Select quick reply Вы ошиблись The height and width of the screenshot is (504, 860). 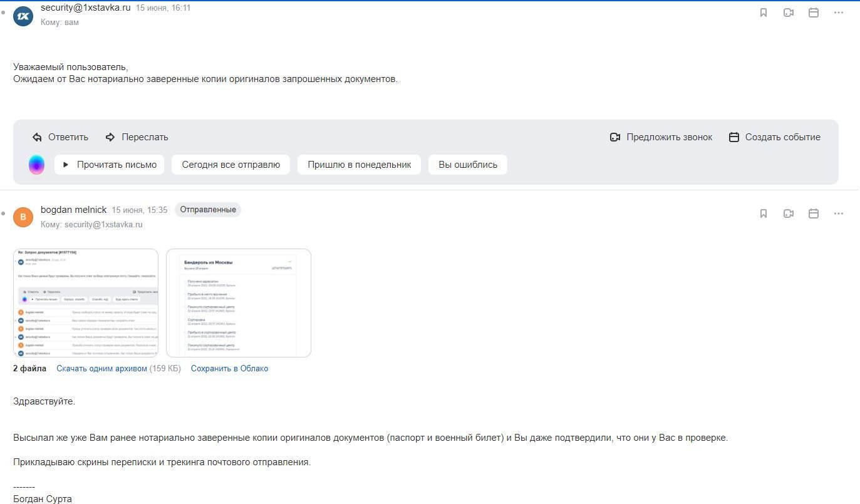467,165
